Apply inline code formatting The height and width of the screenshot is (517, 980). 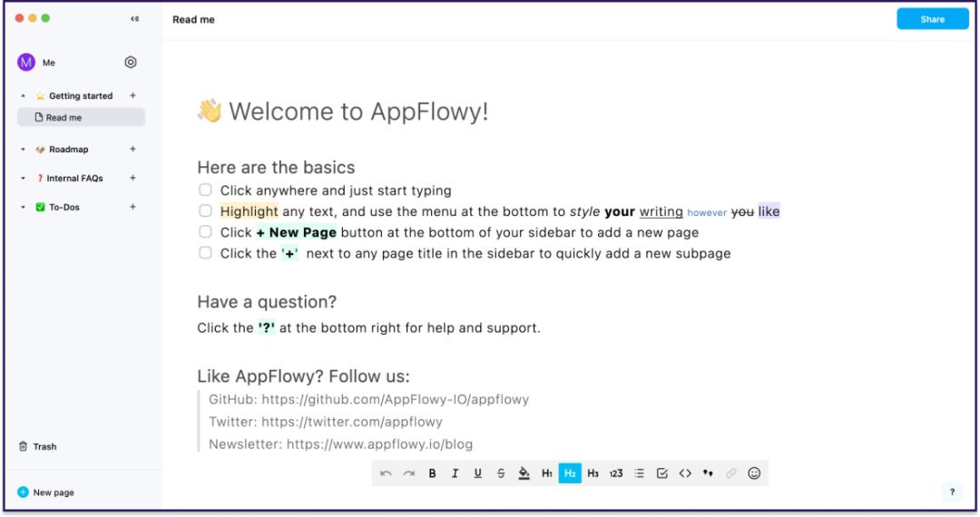pos(685,473)
